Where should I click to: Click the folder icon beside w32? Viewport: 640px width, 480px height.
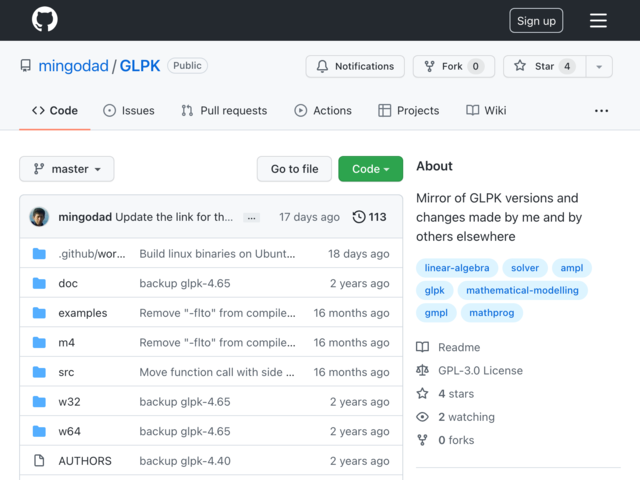pyautogui.click(x=39, y=402)
